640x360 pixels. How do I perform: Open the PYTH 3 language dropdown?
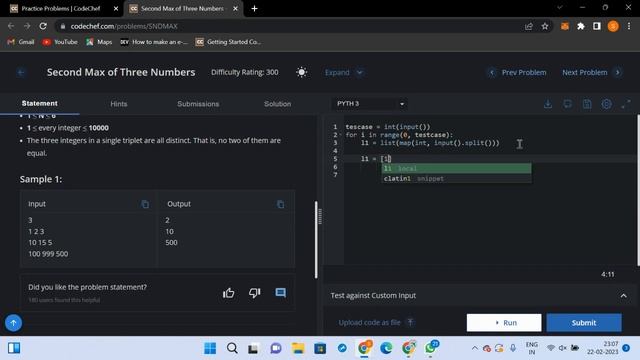point(370,104)
